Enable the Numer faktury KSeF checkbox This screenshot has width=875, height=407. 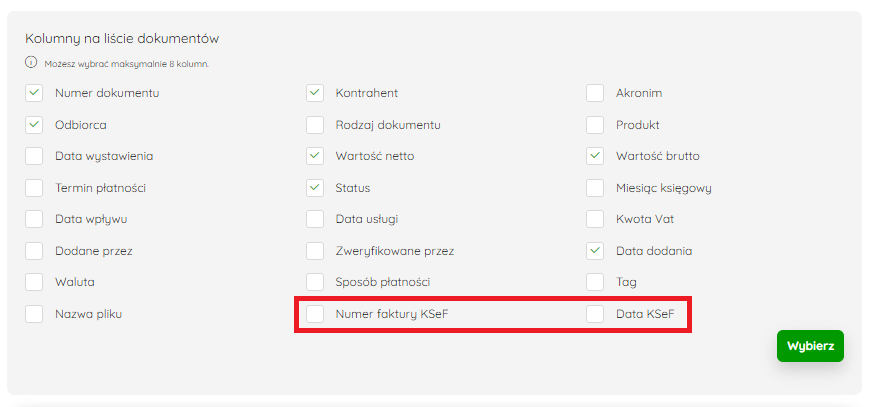(x=315, y=314)
